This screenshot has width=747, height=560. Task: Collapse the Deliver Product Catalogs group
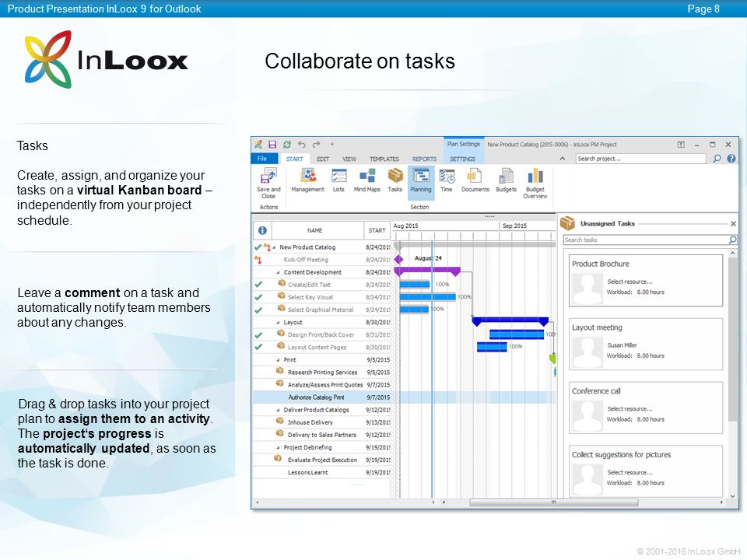pyautogui.click(x=279, y=410)
